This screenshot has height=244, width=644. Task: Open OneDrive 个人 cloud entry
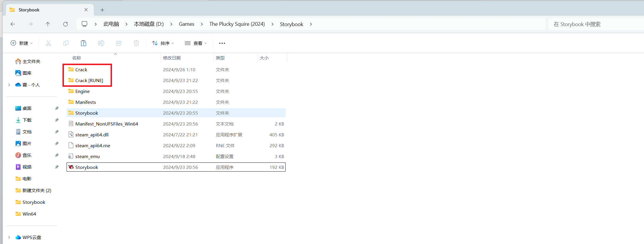[x=27, y=85]
